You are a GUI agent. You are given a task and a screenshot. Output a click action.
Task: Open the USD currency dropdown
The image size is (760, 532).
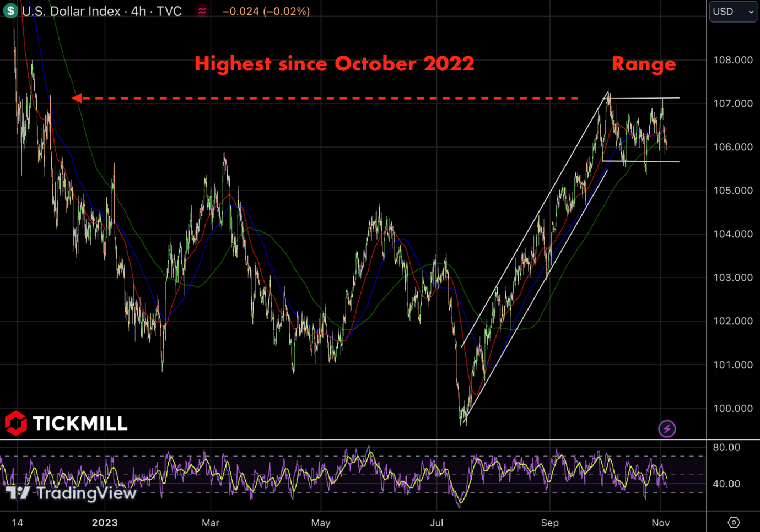pos(733,12)
